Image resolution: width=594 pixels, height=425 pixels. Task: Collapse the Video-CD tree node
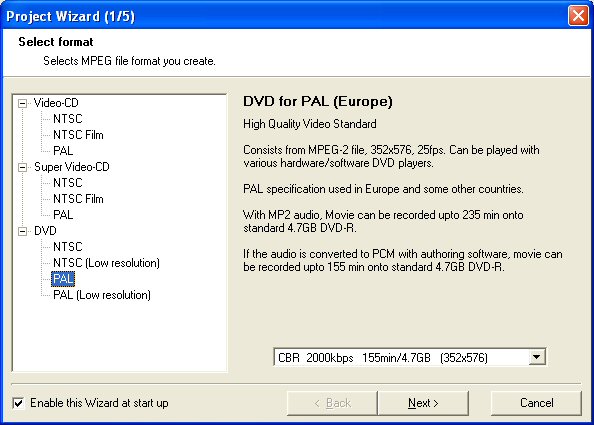tap(23, 103)
